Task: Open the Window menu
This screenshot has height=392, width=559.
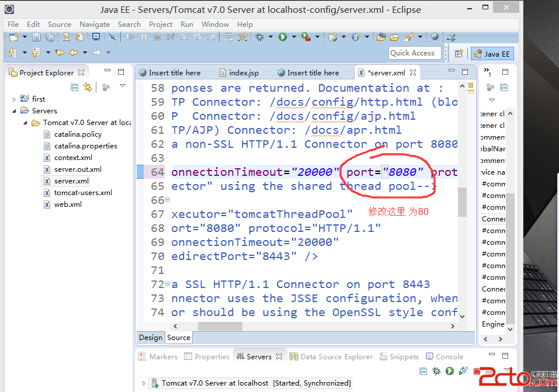Action: [215, 25]
